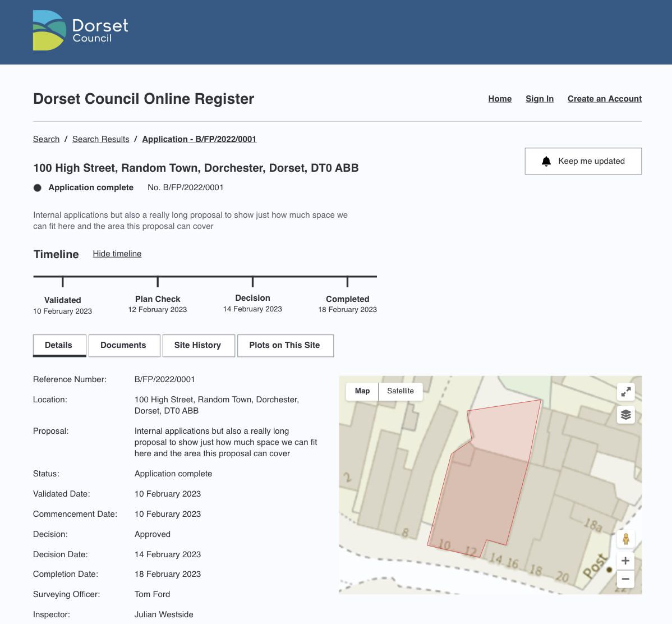Open the Create an Account link
This screenshot has height=624, width=672.
604,99
